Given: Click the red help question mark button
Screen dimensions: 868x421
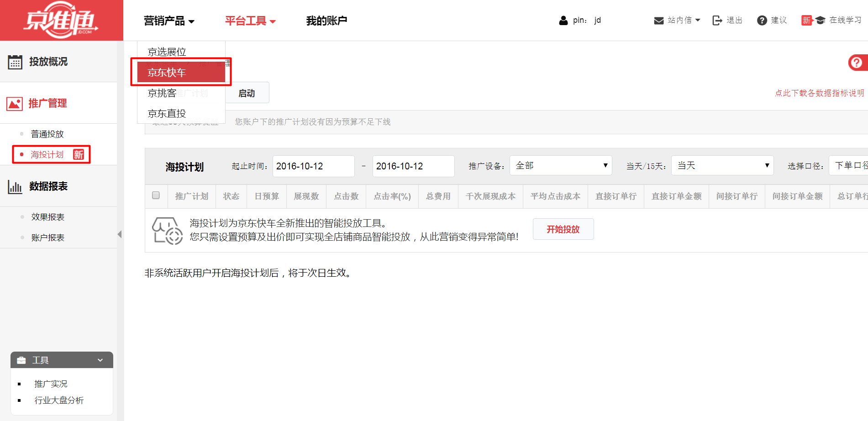Looking at the screenshot, I should (857, 62).
